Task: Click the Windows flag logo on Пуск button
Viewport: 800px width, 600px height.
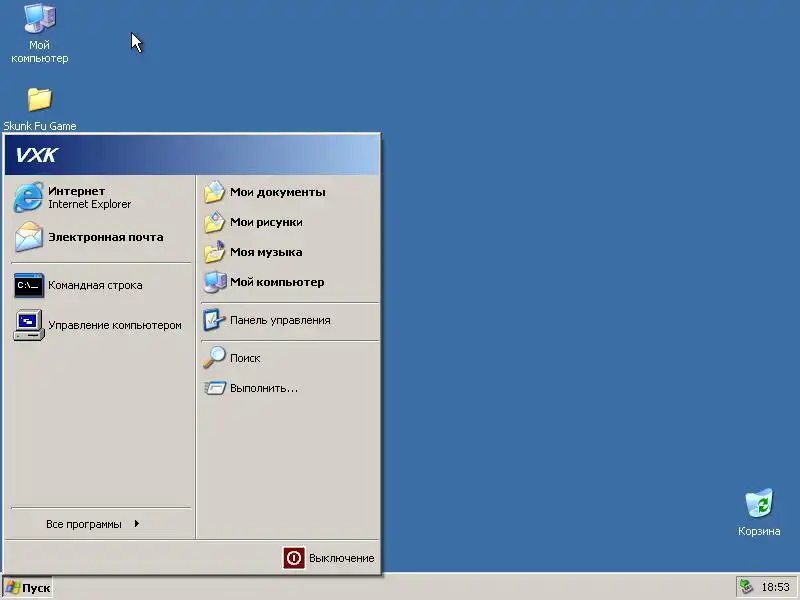Action: pyautogui.click(x=12, y=588)
